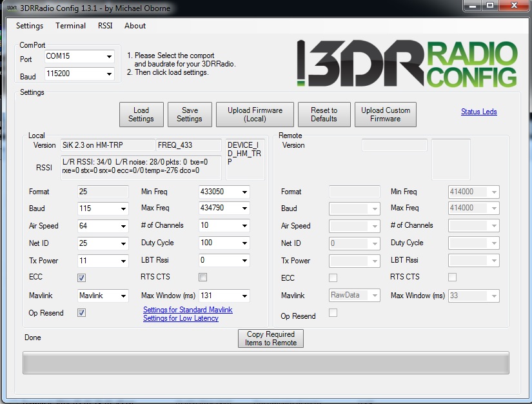Open the Status Leds link
The image size is (532, 404).
click(478, 112)
